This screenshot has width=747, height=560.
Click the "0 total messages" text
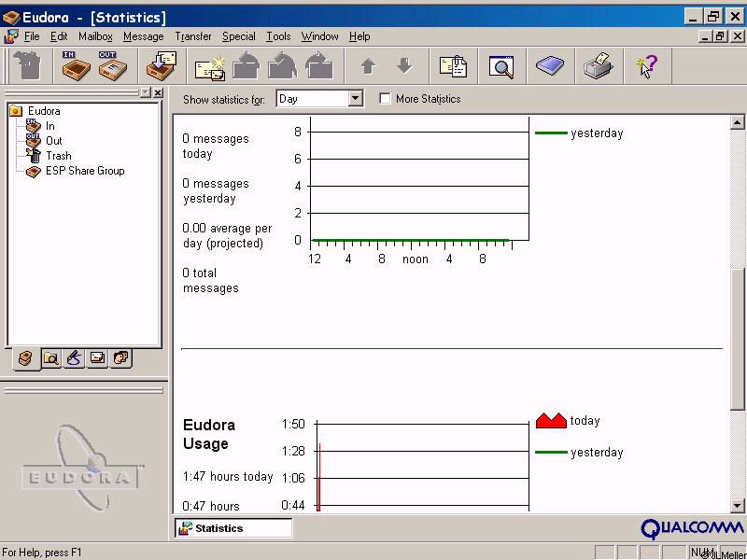click(211, 281)
